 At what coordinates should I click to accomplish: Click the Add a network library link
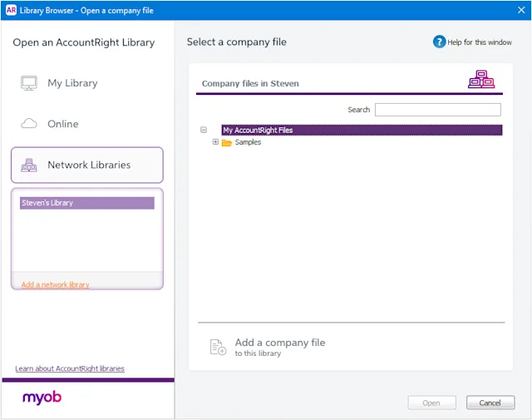pyautogui.click(x=56, y=284)
